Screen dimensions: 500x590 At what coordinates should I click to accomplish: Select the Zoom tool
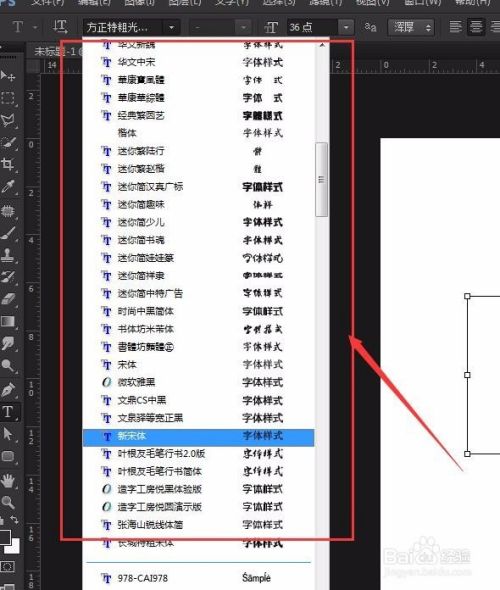point(8,502)
